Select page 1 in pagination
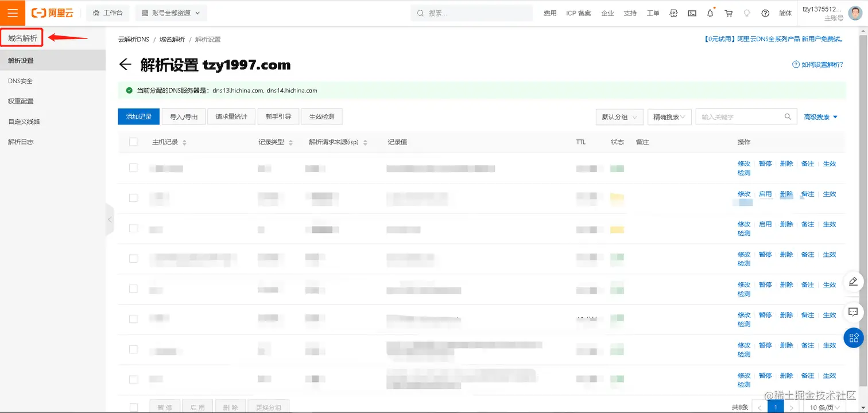The width and height of the screenshot is (868, 413). point(776,407)
